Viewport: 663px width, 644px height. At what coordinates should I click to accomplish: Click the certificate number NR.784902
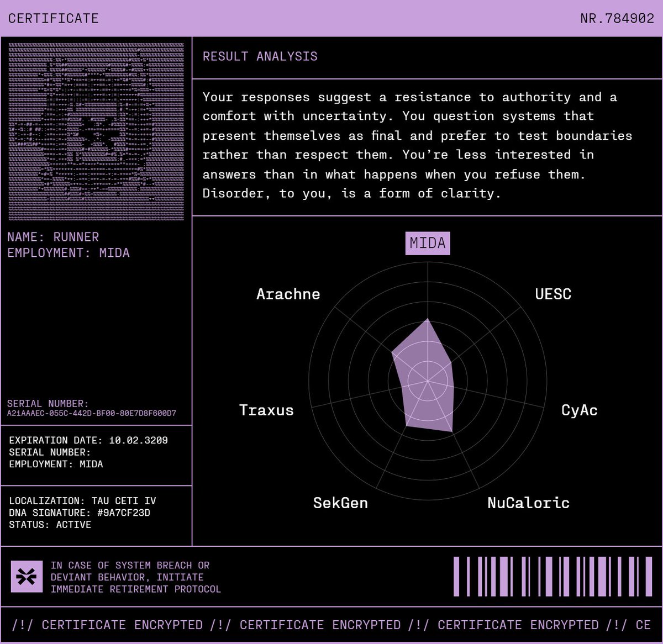[617, 18]
